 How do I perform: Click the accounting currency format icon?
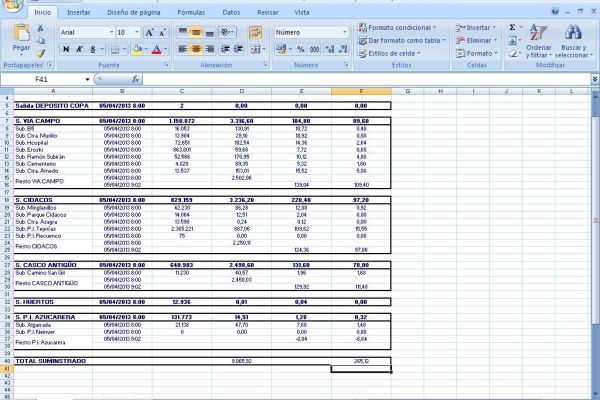[x=281, y=49]
